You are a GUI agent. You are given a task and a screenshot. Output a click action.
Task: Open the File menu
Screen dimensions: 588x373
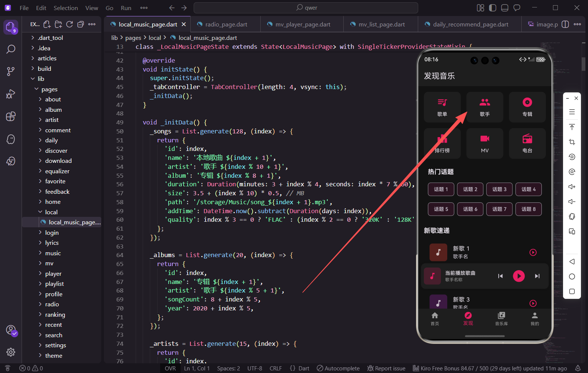click(24, 8)
